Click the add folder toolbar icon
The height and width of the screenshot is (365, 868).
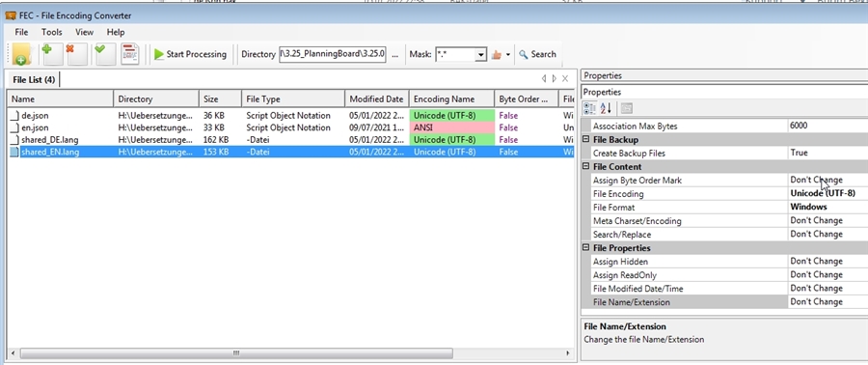(x=22, y=54)
